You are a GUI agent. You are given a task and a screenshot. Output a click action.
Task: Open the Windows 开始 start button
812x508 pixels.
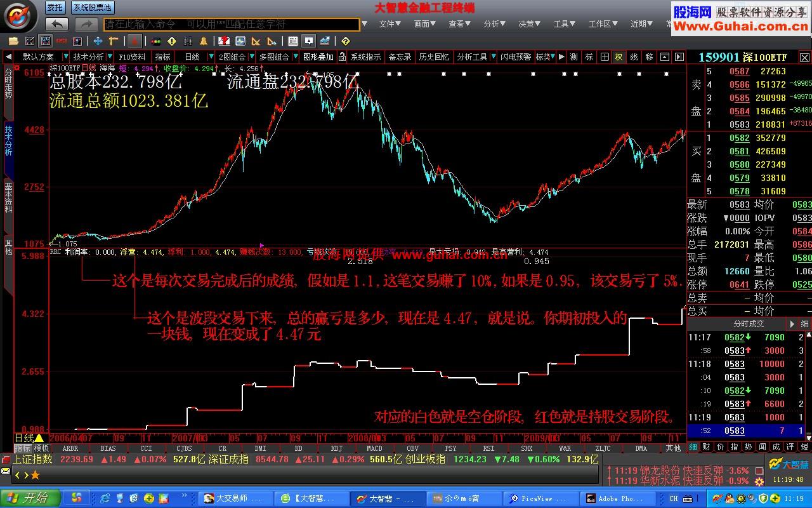(30, 498)
